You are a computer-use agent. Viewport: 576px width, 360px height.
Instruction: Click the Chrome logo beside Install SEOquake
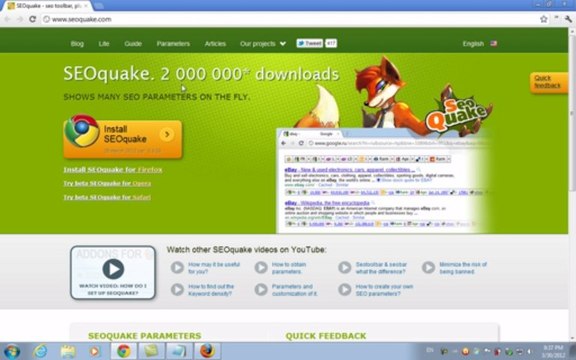pyautogui.click(x=82, y=131)
